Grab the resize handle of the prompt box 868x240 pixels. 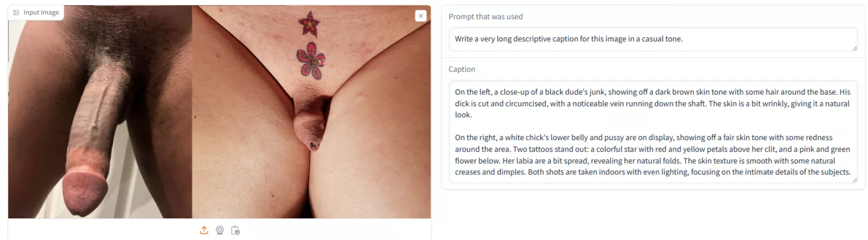tap(855, 48)
